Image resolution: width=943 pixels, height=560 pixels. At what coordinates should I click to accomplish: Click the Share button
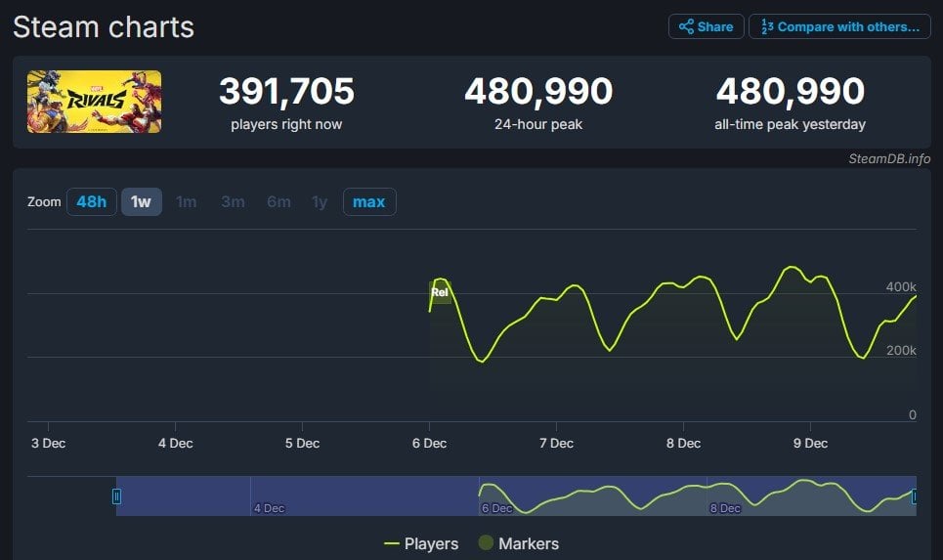coord(707,26)
